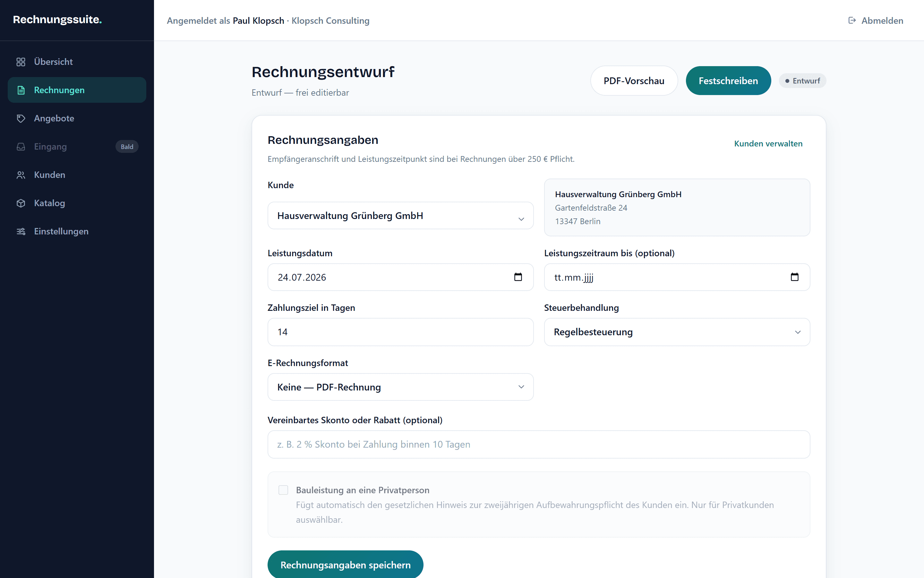Open Leistungszeitraum bis calendar picker icon

pos(794,277)
